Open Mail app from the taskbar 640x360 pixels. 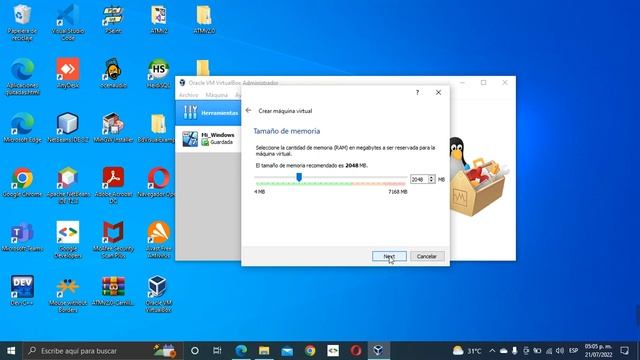[287, 351]
